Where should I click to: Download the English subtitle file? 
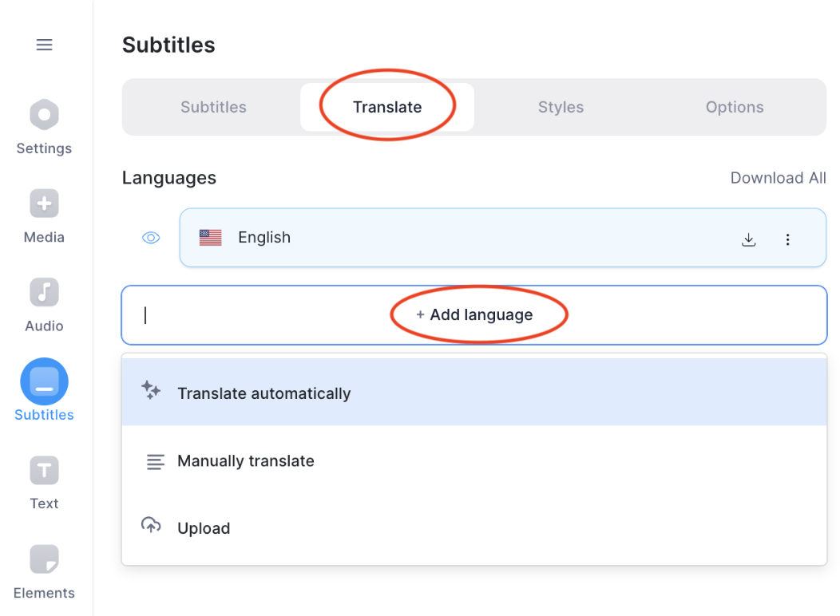pyautogui.click(x=748, y=239)
